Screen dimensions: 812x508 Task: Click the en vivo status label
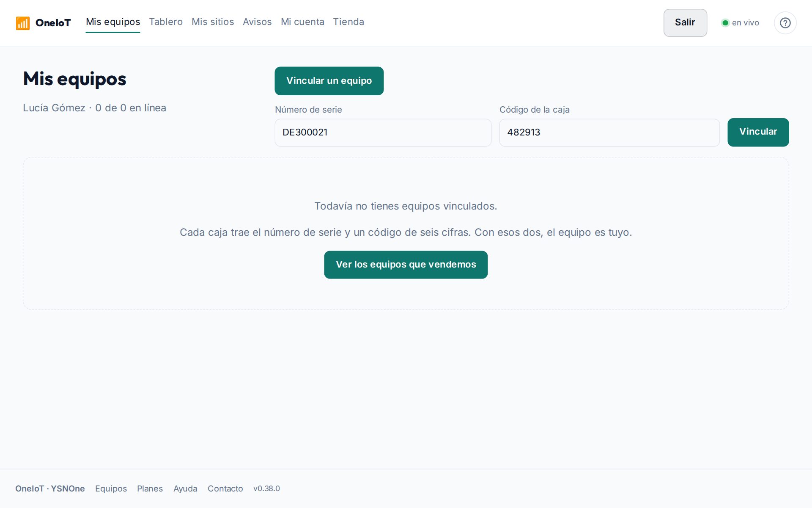point(745,23)
